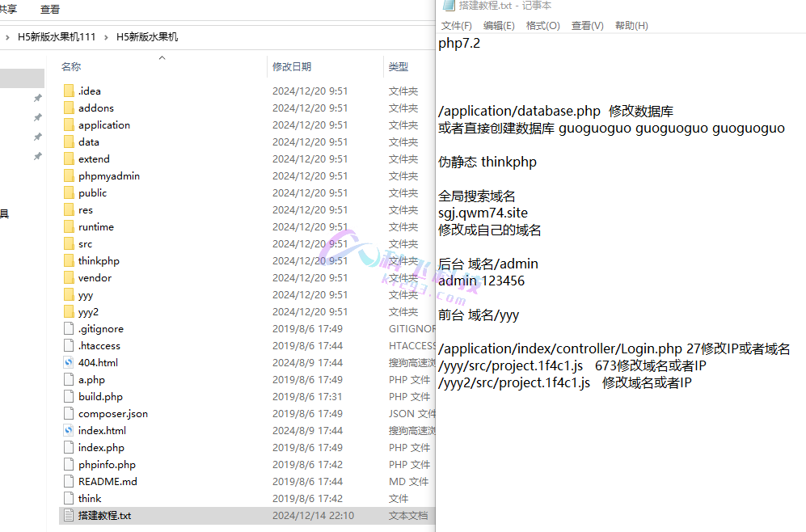Select the 搭建教程.txt file name
The height and width of the screenshot is (532, 806).
click(x=105, y=516)
